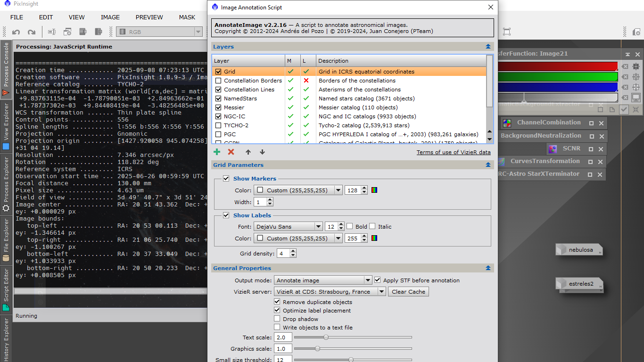Image resolution: width=644 pixels, height=362 pixels.
Task: Enable the Drop shadow option
Action: 277,319
